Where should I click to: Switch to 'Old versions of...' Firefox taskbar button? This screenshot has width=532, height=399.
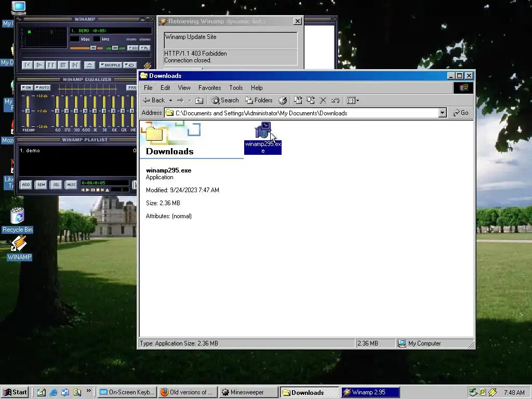pyautogui.click(x=188, y=392)
